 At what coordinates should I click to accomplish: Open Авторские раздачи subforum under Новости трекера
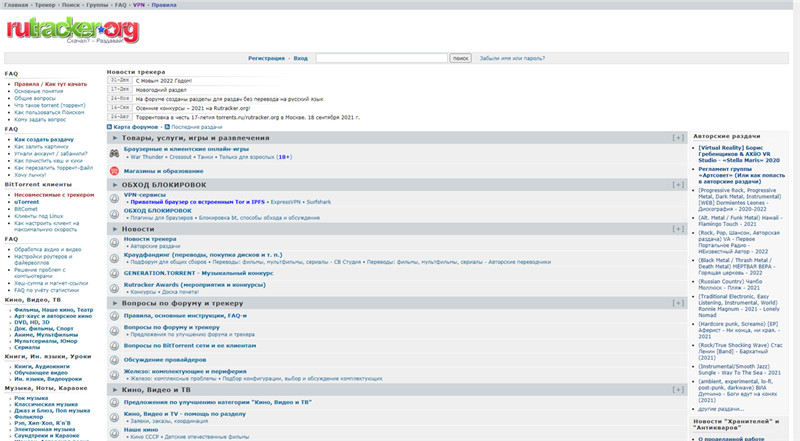click(155, 246)
